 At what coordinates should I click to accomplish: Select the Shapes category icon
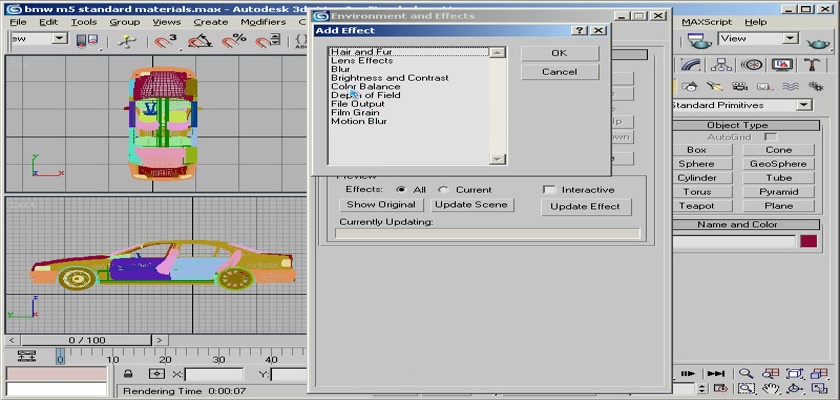690,86
